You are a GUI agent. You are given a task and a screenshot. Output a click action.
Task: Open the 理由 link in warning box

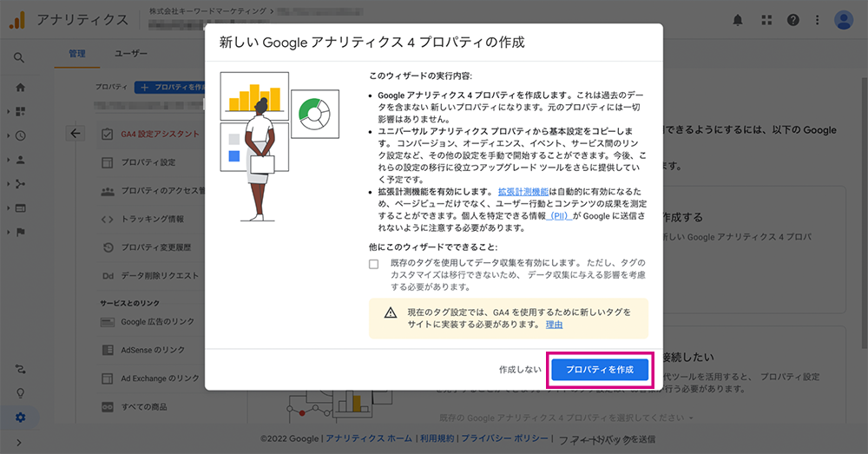(554, 325)
